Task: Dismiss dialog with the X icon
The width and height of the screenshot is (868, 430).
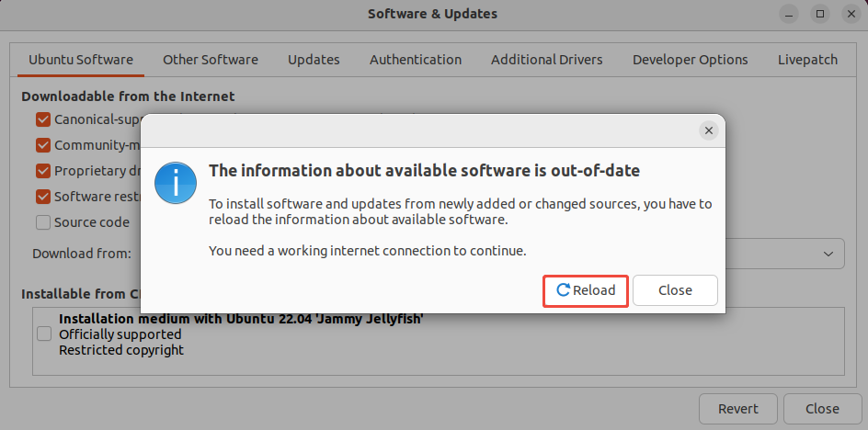Action: pyautogui.click(x=709, y=131)
